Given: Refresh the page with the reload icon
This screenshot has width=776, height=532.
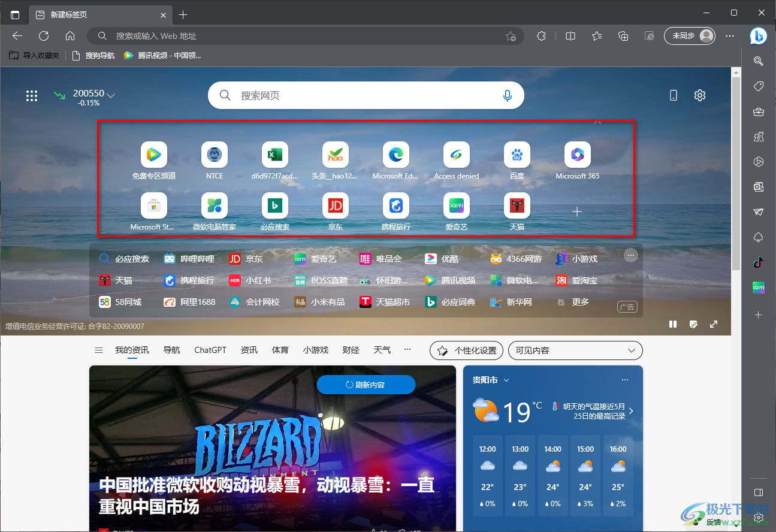Looking at the screenshot, I should 44,36.
